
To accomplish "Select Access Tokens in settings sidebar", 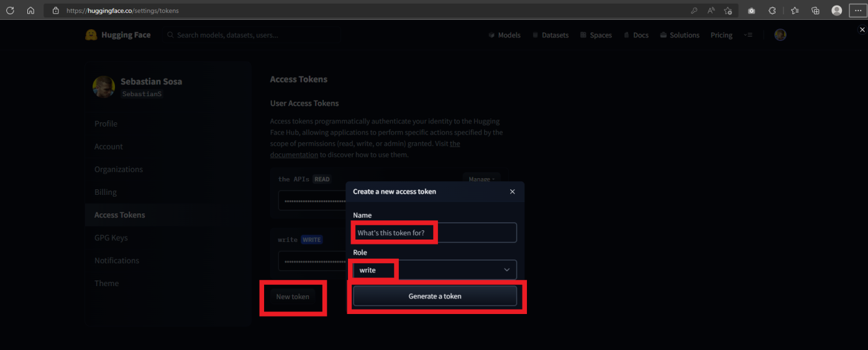I will pyautogui.click(x=120, y=215).
